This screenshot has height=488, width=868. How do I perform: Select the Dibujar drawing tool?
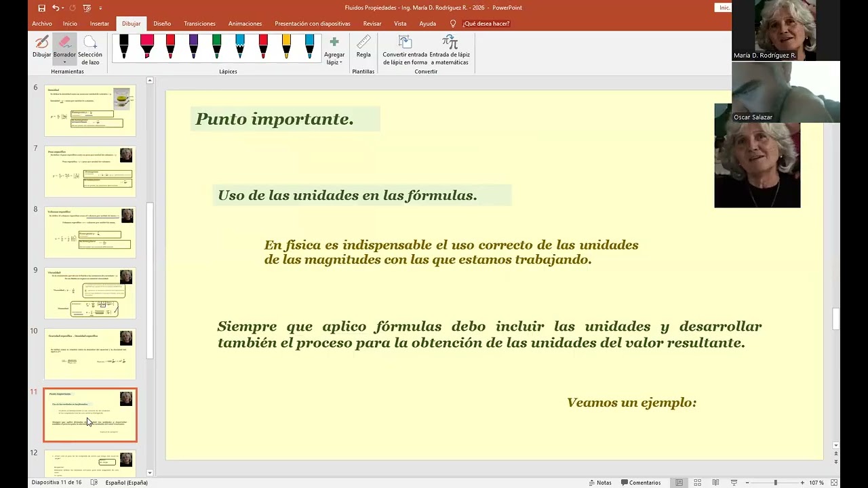[x=42, y=47]
